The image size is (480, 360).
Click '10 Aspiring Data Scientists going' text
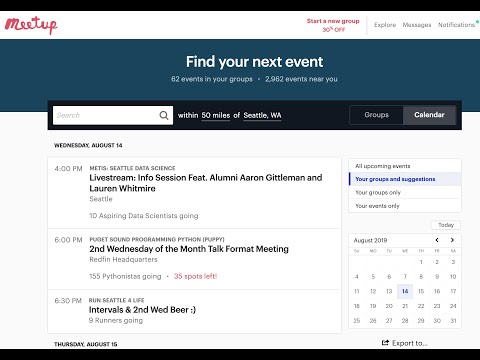[144, 216]
